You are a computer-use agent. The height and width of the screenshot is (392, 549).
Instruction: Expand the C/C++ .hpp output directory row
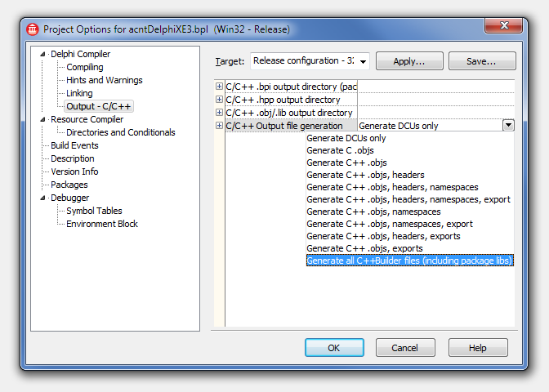(219, 100)
